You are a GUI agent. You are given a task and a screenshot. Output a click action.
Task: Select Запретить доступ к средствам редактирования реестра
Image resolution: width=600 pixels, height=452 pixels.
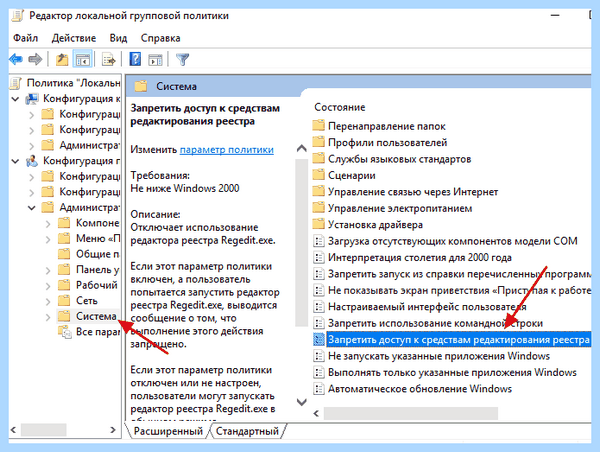[x=458, y=340]
